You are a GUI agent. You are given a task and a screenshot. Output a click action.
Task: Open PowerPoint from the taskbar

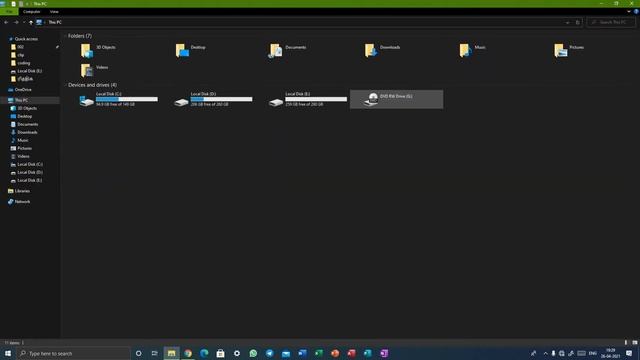(x=335, y=353)
